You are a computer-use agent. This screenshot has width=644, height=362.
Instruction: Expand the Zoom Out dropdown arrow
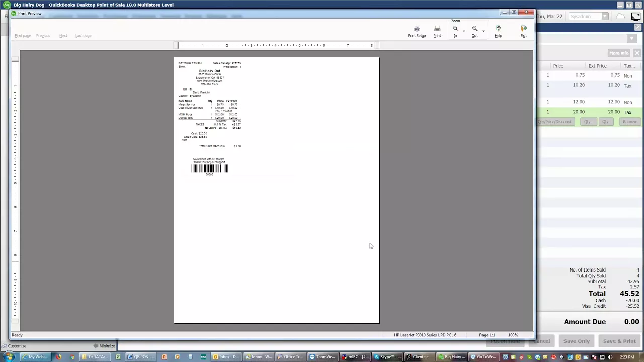tap(483, 31)
